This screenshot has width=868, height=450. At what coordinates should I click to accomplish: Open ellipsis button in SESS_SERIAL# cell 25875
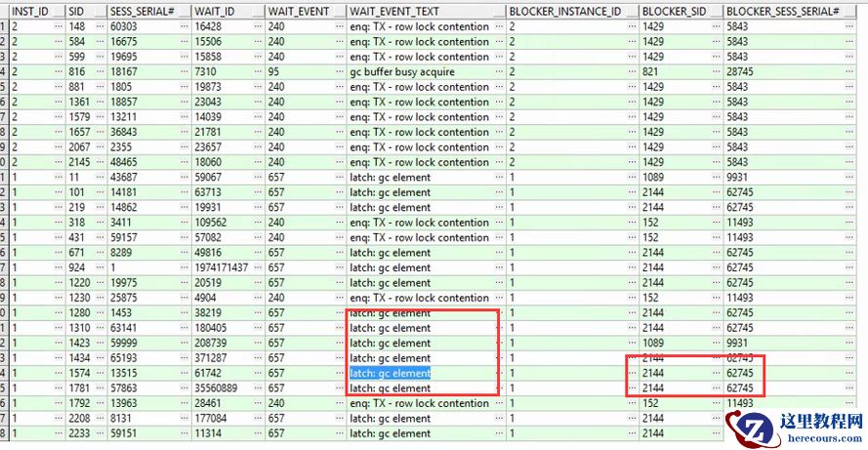click(184, 298)
